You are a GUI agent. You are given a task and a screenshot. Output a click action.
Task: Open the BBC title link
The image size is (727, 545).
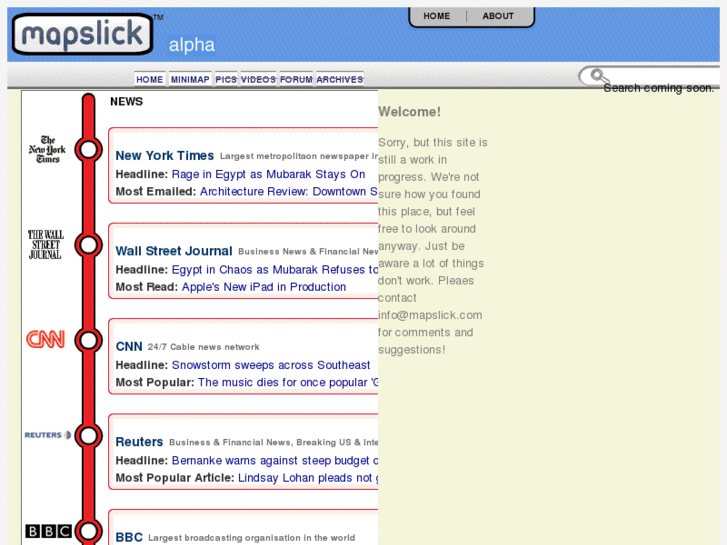[129, 537]
